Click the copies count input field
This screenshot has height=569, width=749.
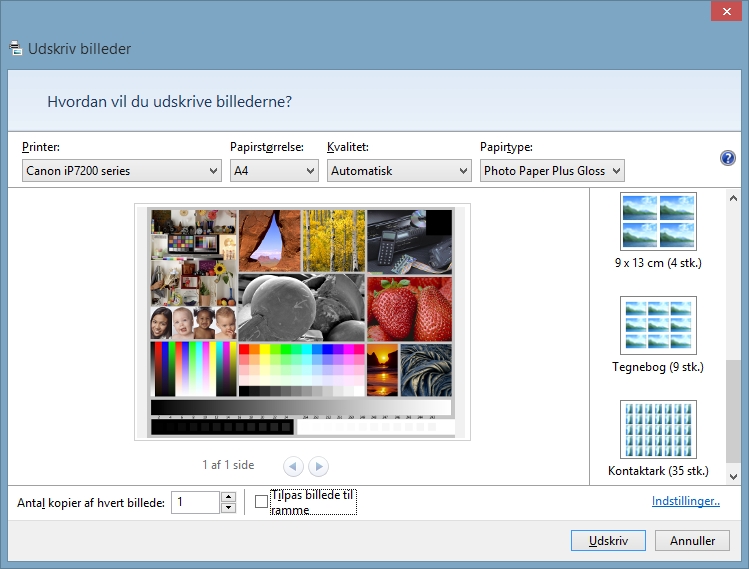coord(195,502)
